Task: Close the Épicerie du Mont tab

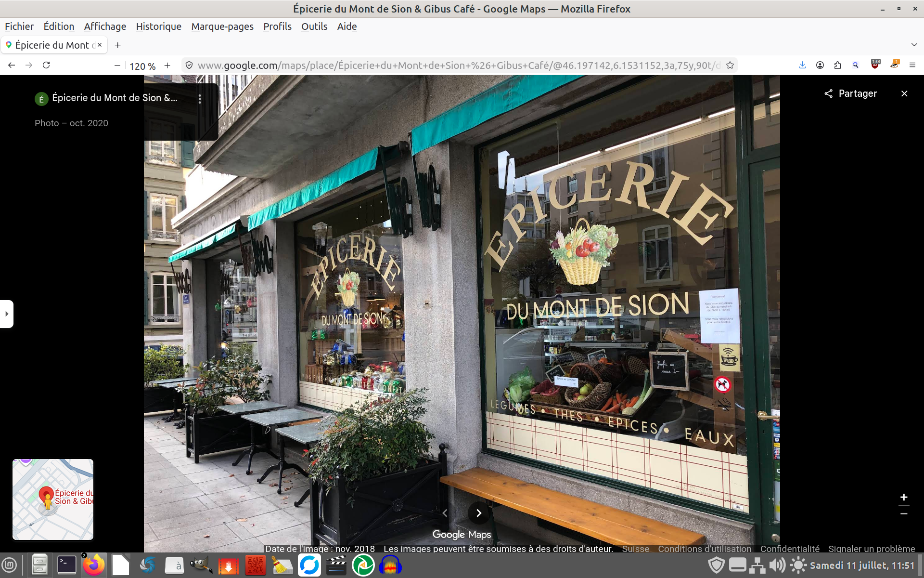Action: pyautogui.click(x=100, y=45)
